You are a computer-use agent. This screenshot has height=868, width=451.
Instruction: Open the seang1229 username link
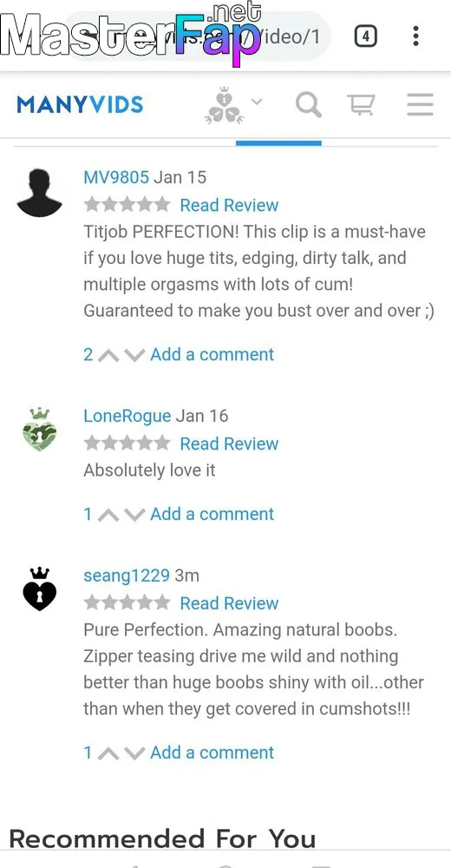(127, 575)
